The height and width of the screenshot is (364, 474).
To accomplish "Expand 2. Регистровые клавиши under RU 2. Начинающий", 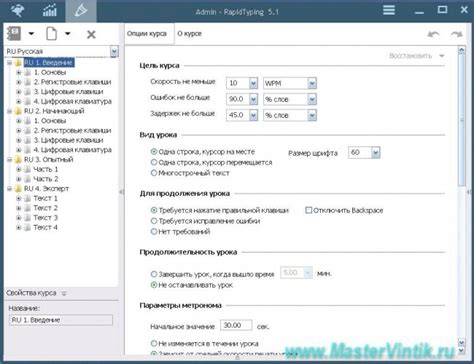I will pos(19,130).
